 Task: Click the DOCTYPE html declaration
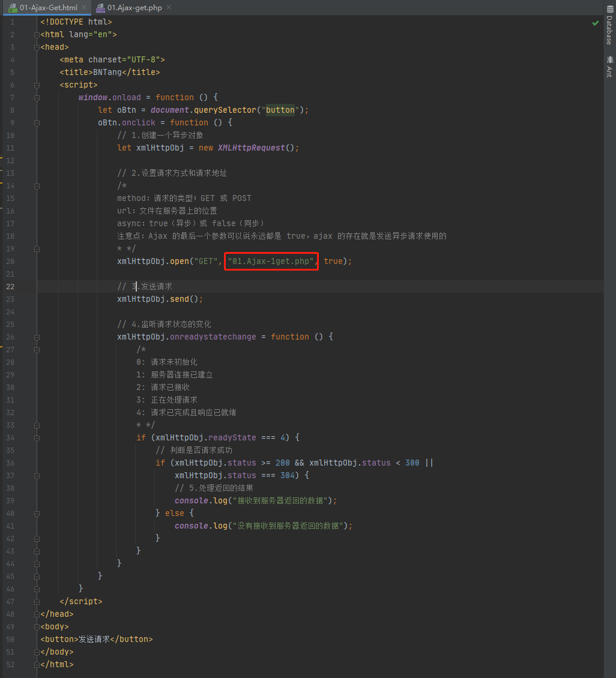[76, 22]
